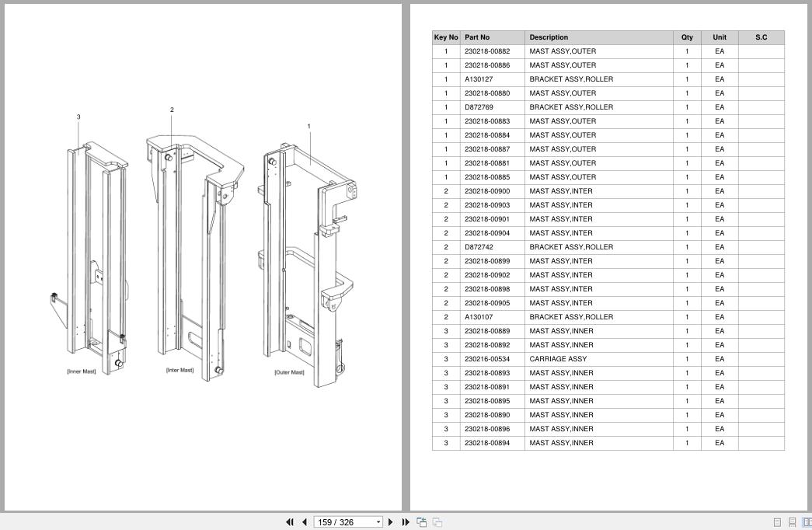Viewport: 812px width, 530px height.
Task: Select part number 230218-00890
Action: (x=486, y=415)
